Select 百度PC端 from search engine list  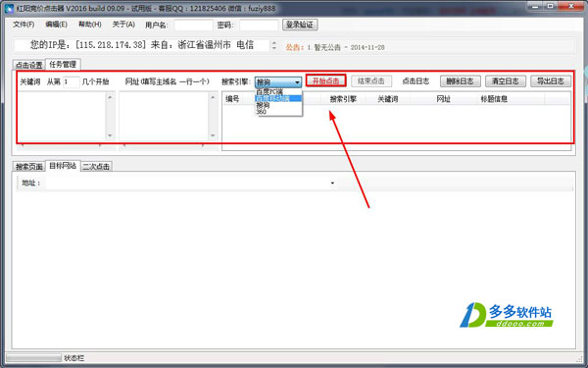tap(278, 92)
